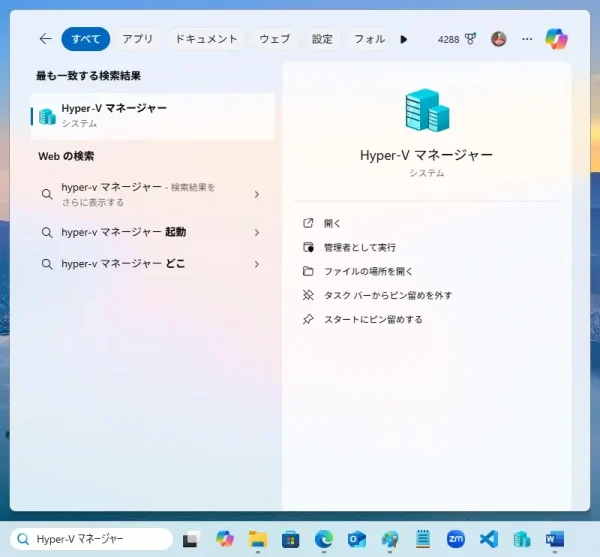Open Paint from the taskbar
600x557 pixels.
click(x=390, y=539)
